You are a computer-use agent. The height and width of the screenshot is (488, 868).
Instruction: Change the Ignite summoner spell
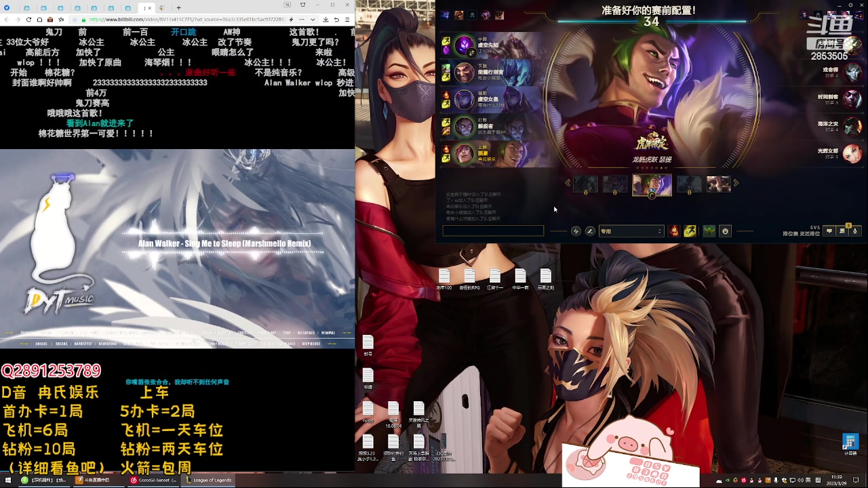coord(674,231)
